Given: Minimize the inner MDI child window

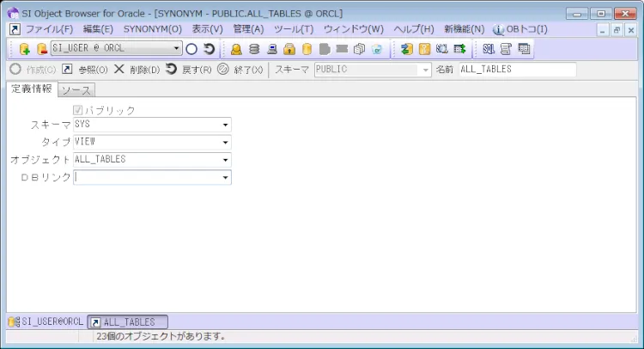Looking at the screenshot, I should click(603, 30).
